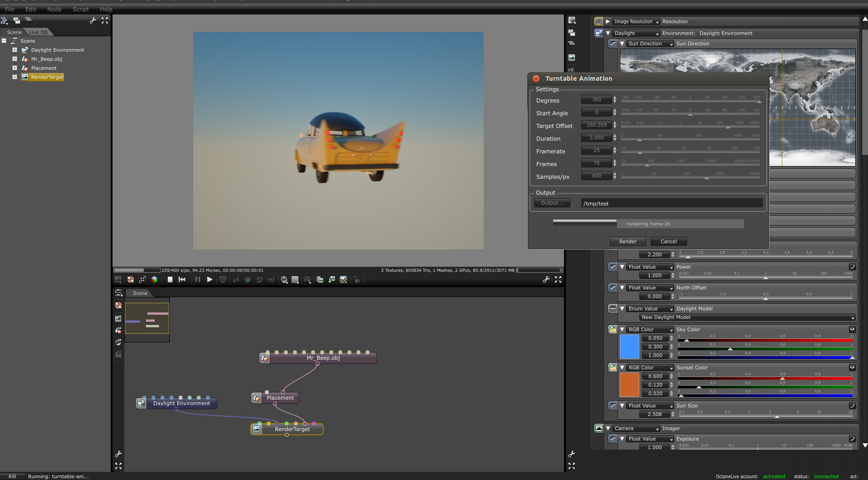Viewport: 868px width, 480px height.
Task: Open the File menu
Action: point(10,9)
